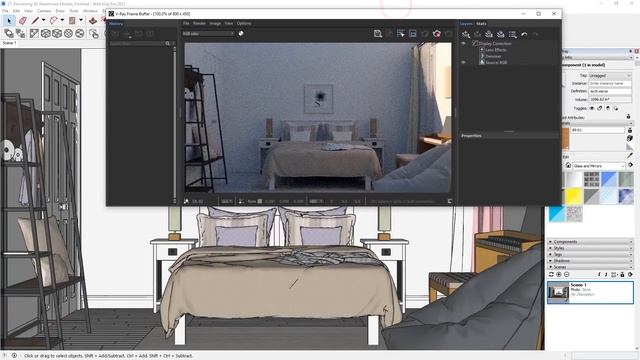Expand the Components tray panel

pyautogui.click(x=589, y=242)
